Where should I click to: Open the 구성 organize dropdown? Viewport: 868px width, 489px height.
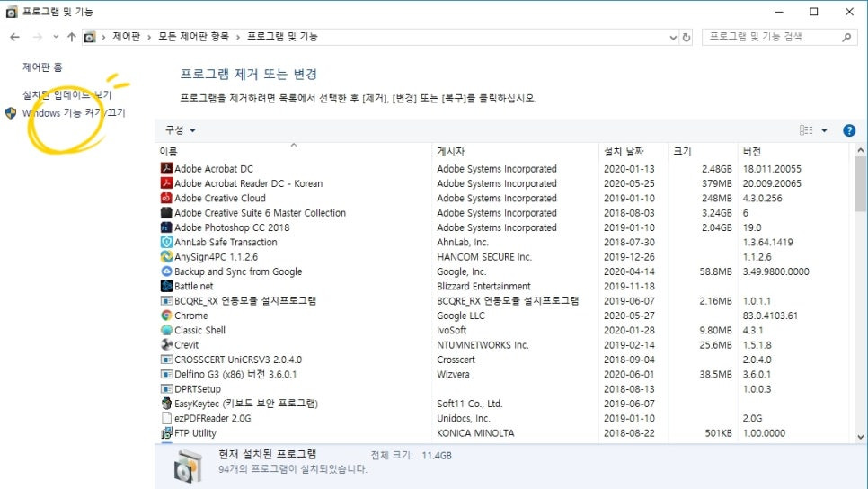[x=180, y=130]
